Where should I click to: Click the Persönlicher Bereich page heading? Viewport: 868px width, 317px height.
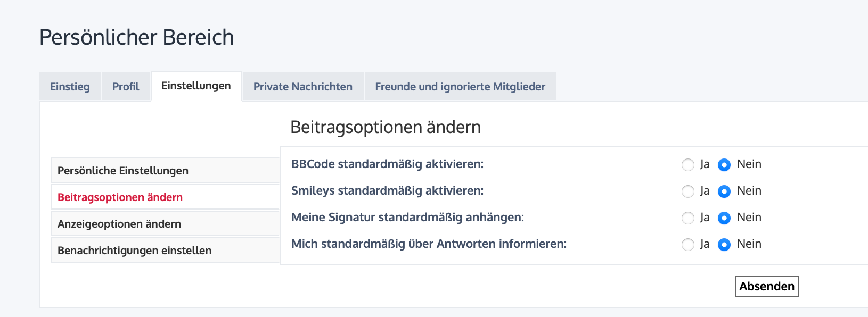(137, 37)
